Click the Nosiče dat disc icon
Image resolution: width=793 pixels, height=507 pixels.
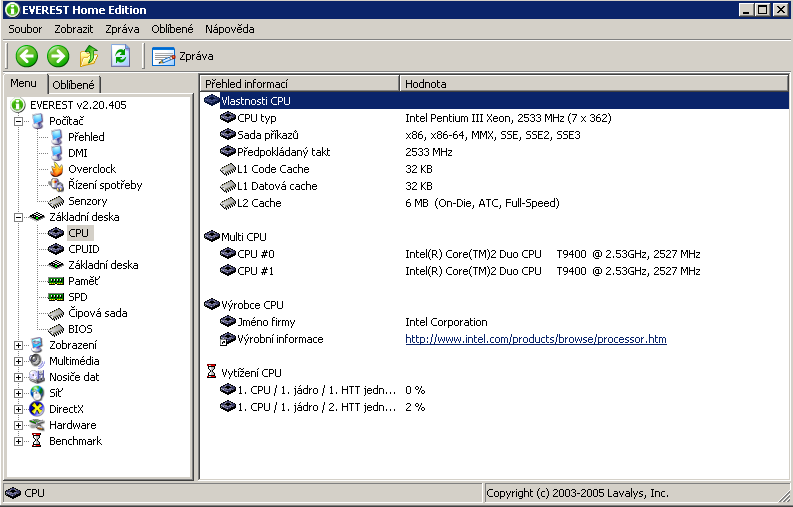(x=36, y=377)
